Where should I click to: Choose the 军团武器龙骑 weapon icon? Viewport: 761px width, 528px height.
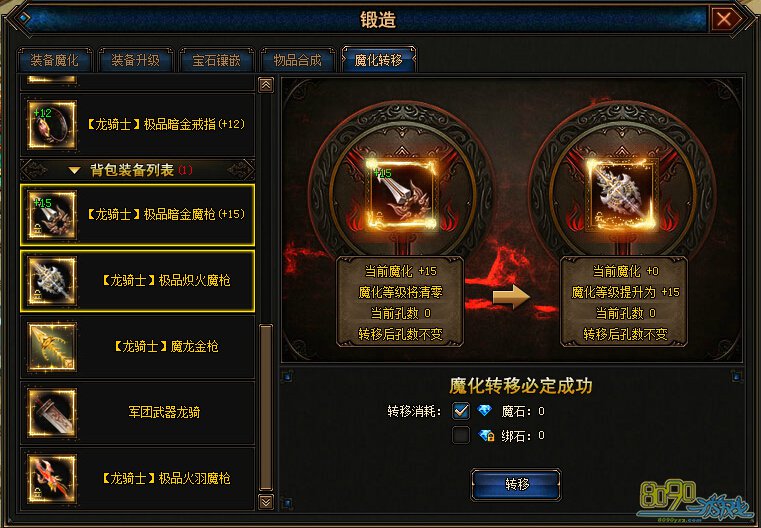pos(52,412)
